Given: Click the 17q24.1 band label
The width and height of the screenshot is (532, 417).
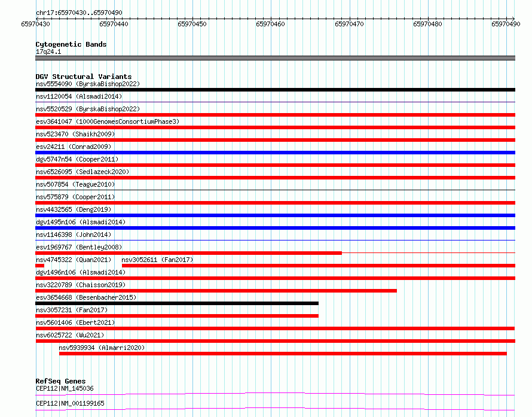Looking at the screenshot, I should pos(48,51).
